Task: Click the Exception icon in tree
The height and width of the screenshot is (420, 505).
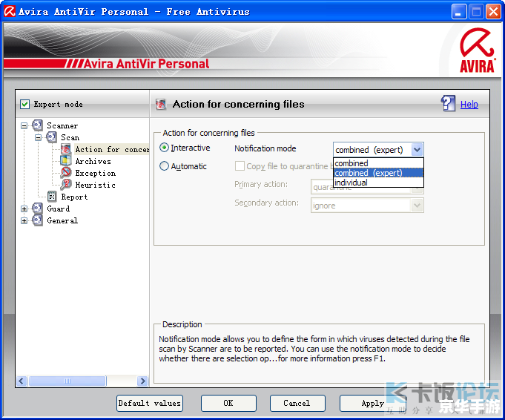Action: (x=66, y=173)
